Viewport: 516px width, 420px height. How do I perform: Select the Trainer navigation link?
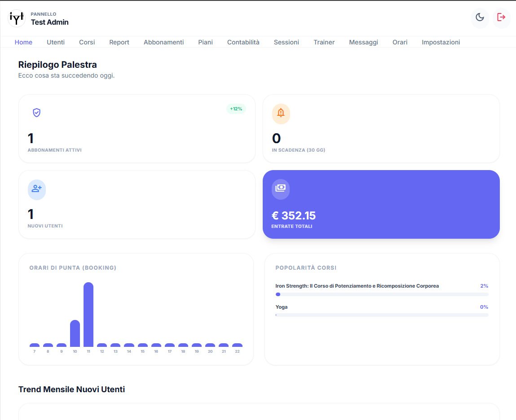point(324,42)
